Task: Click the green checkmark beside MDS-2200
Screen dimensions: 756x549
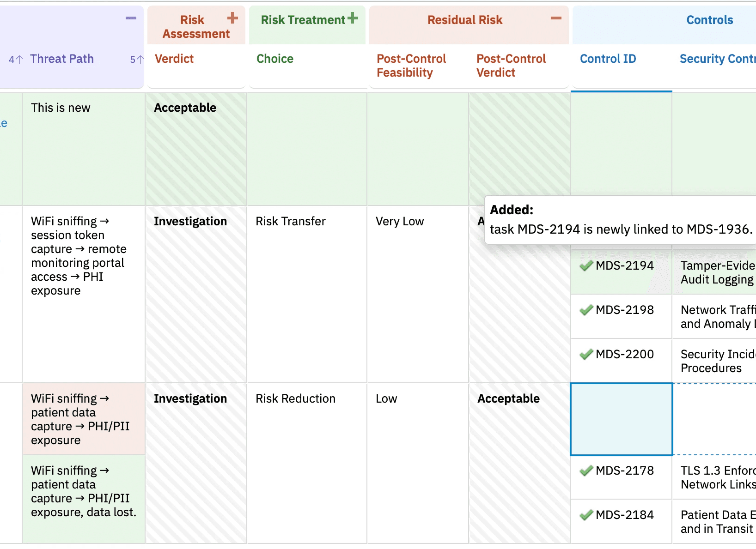Action: (x=586, y=354)
